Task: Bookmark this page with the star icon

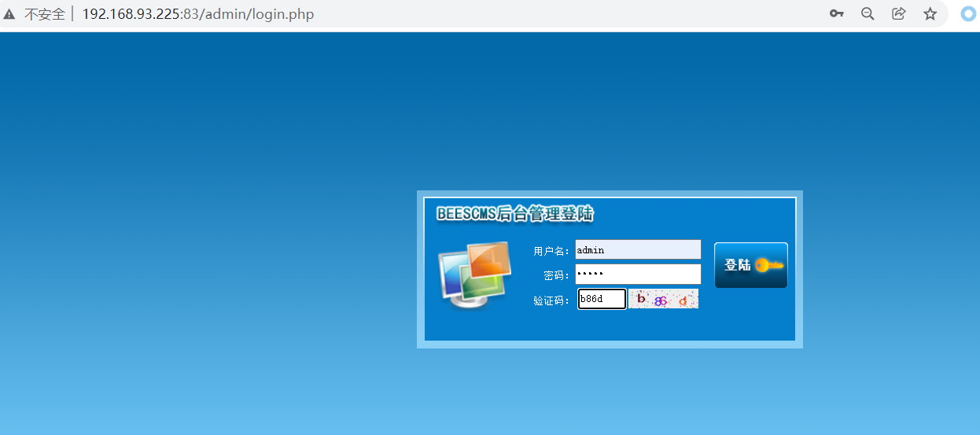Action: pos(930,13)
